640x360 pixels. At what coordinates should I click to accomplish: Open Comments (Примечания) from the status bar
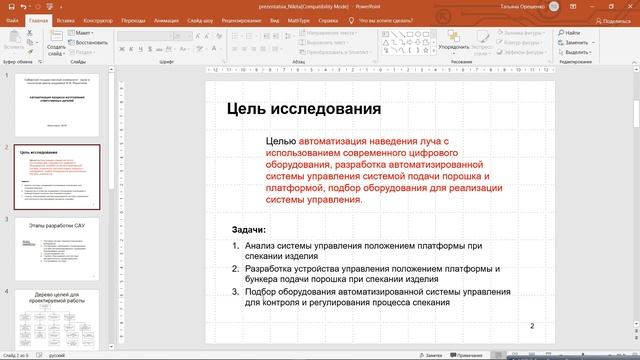[x=466, y=356]
